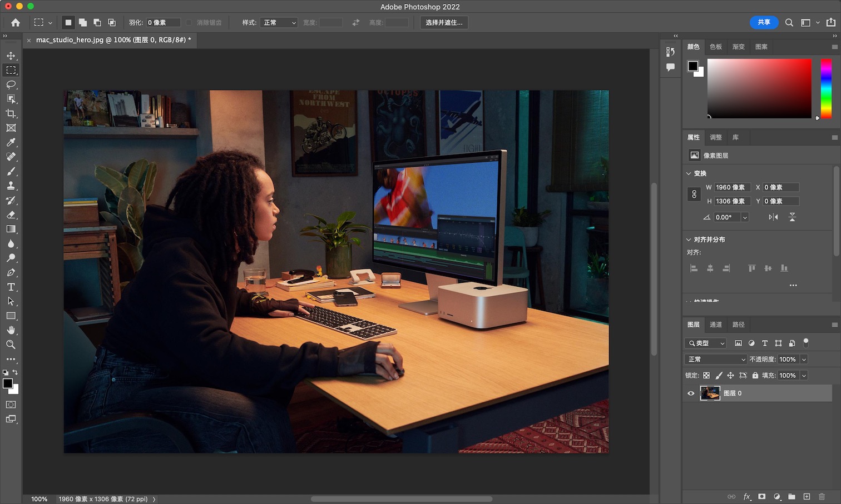
Task: Select the Rectangle shape tool
Action: 11,316
